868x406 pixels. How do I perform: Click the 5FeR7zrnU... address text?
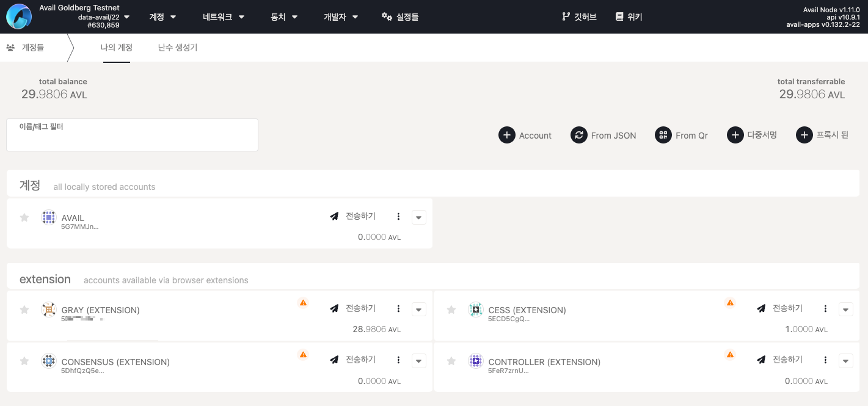coord(508,371)
